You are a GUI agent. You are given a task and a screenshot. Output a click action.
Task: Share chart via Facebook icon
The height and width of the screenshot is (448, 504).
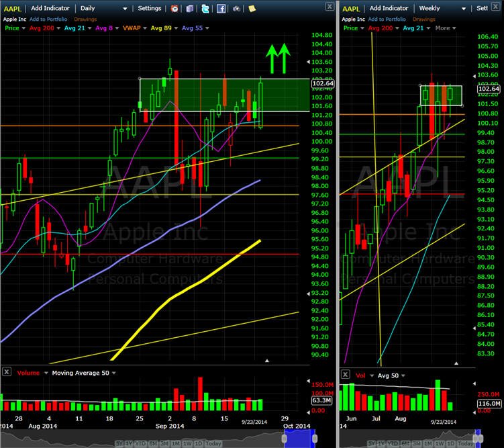[221, 9]
